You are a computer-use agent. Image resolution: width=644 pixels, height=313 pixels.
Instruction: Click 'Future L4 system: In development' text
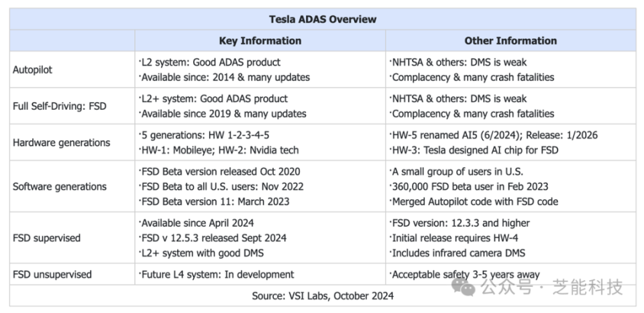(x=216, y=273)
